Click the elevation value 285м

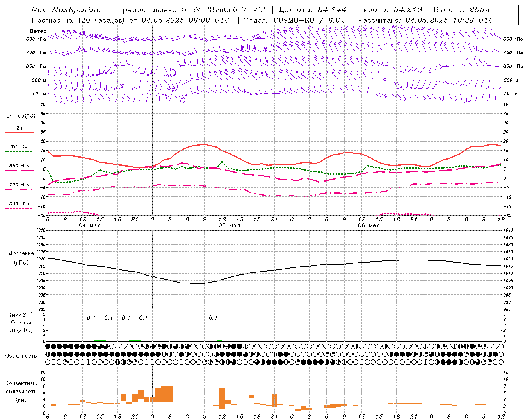coord(479,10)
